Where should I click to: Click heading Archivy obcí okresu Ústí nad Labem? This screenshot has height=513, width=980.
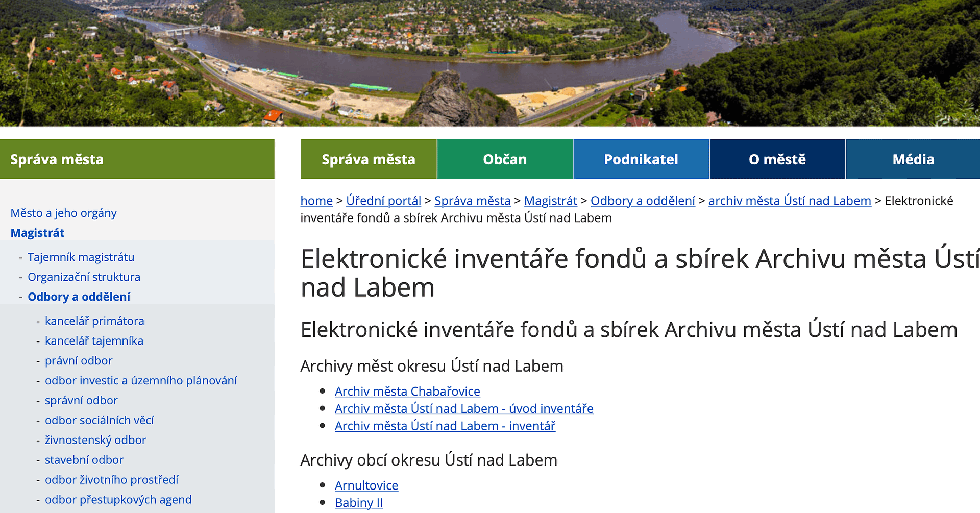pyautogui.click(x=429, y=460)
